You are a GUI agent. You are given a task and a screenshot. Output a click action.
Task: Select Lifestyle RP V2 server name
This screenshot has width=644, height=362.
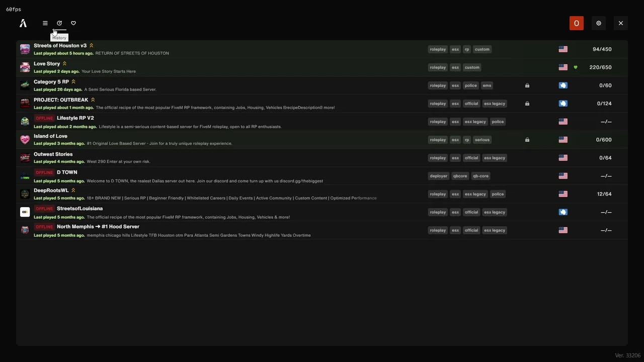tap(75, 118)
